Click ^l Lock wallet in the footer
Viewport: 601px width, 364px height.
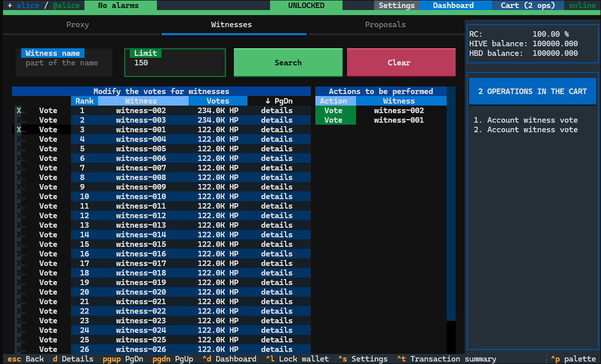point(297,359)
